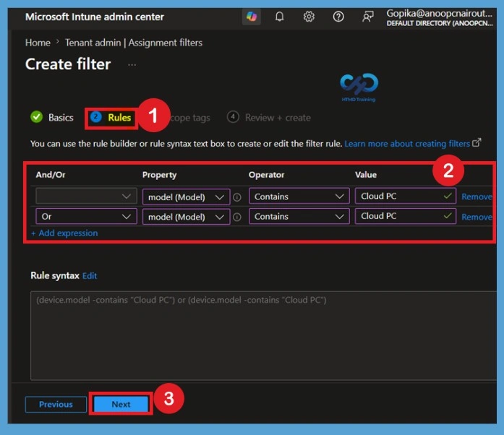Screen dimensions: 504x435
Task: Click info icon beside second model property
Action: coord(237,217)
